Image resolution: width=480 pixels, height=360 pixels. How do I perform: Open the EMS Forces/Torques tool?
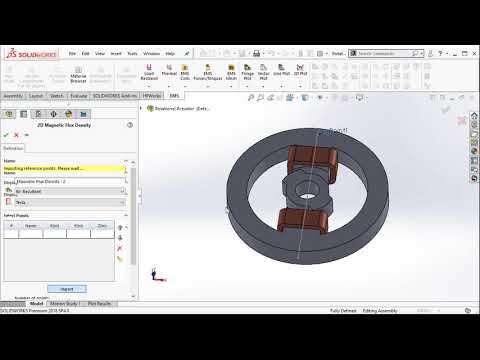point(208,72)
